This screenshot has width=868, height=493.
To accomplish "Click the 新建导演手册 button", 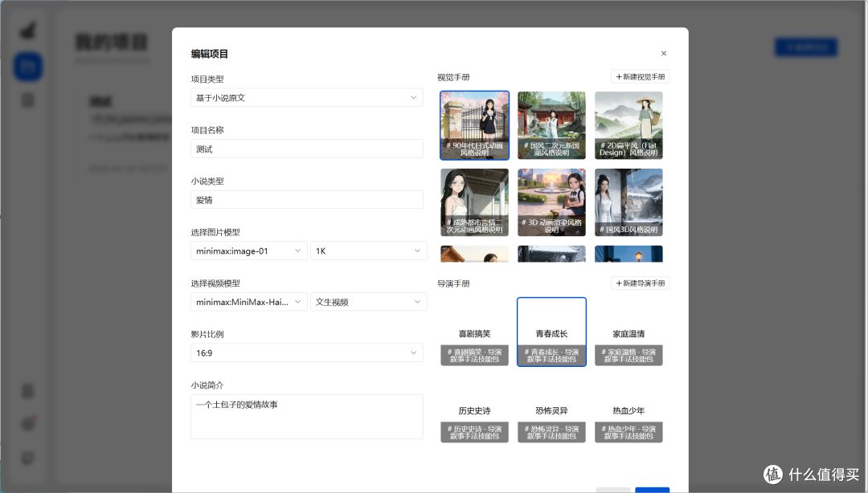I will 640,283.
